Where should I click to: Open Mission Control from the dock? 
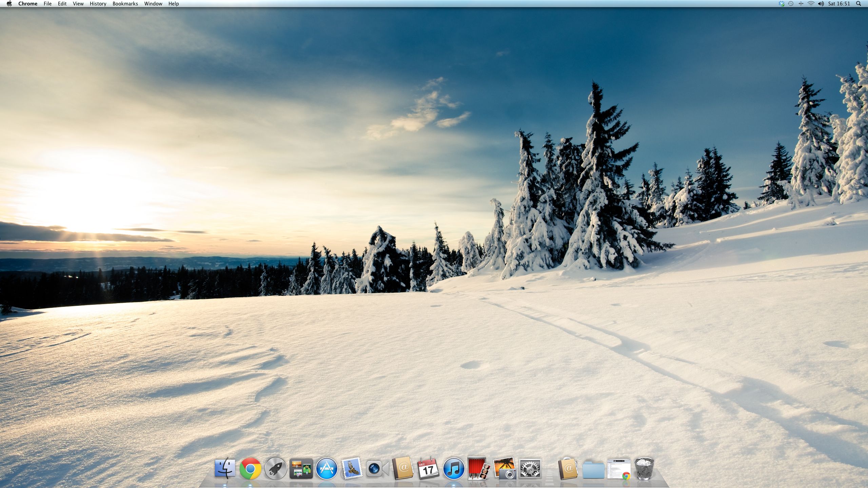pyautogui.click(x=301, y=469)
